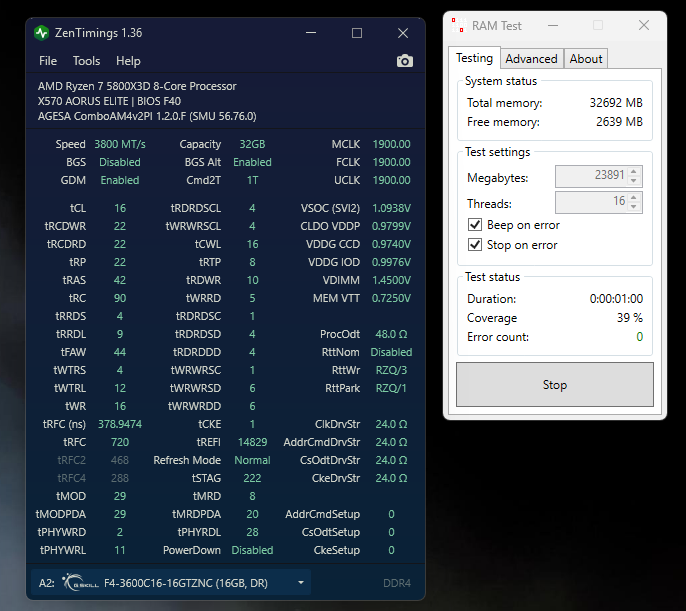The height and width of the screenshot is (611, 686).
Task: Click the RttWr value RZQ/3
Action: pyautogui.click(x=391, y=370)
